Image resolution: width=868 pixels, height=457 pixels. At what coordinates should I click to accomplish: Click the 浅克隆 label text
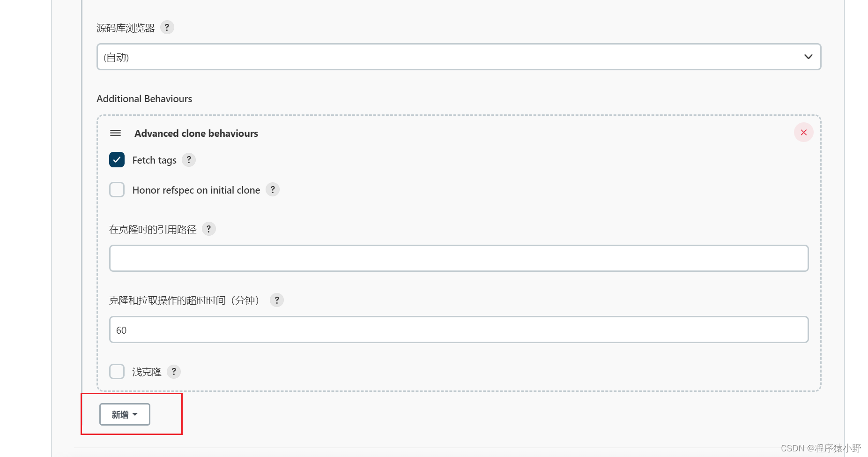click(147, 372)
